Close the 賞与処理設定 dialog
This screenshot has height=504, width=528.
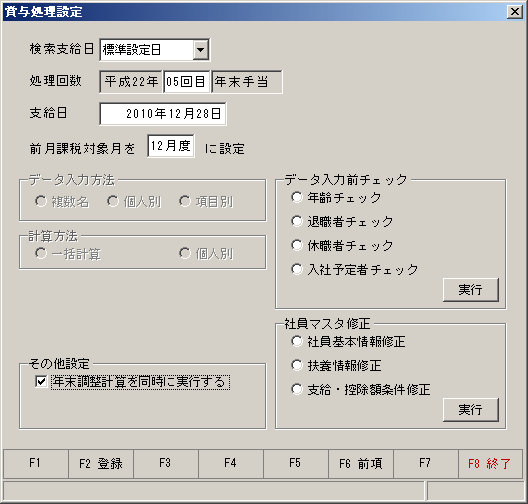515,12
